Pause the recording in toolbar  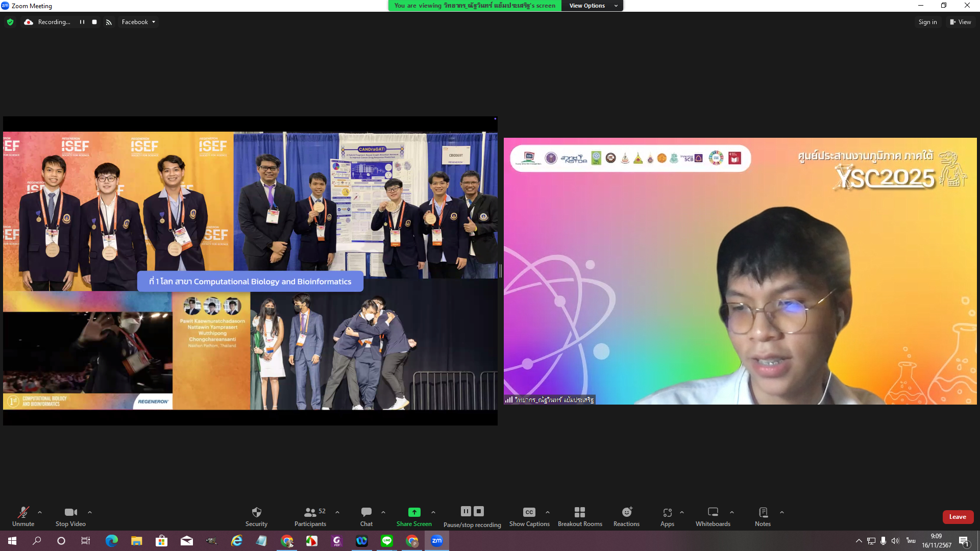[466, 511]
